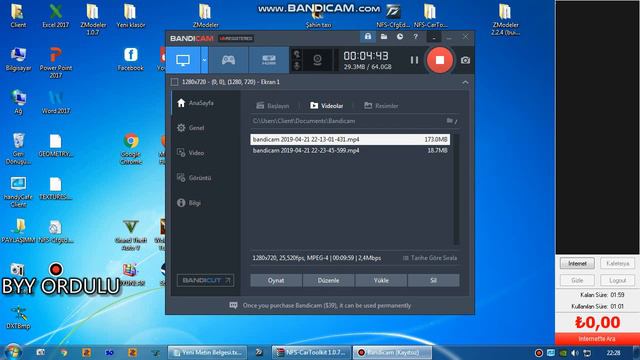The height and width of the screenshot is (360, 640).
Task: Stop recording with the red button
Action: (x=440, y=60)
